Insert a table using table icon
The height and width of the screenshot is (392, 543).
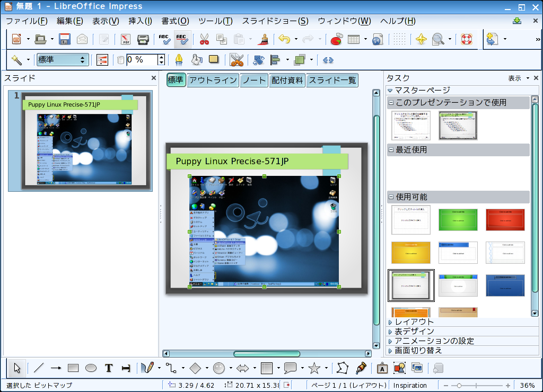354,39
